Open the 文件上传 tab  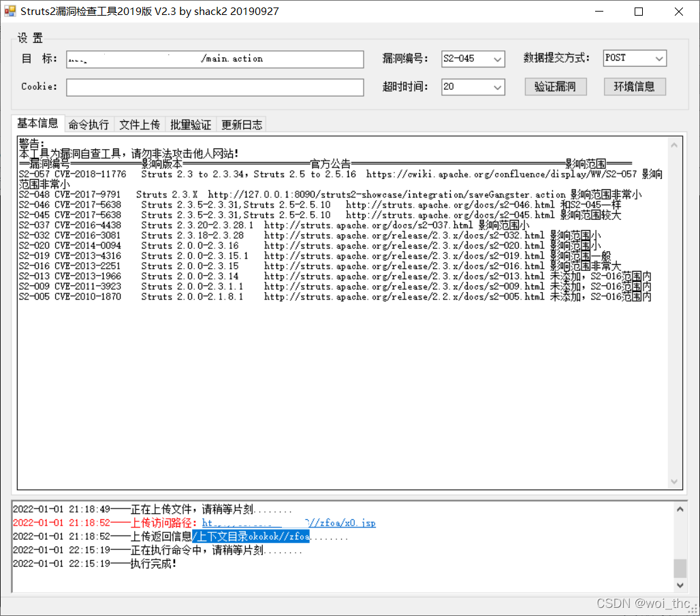click(140, 125)
